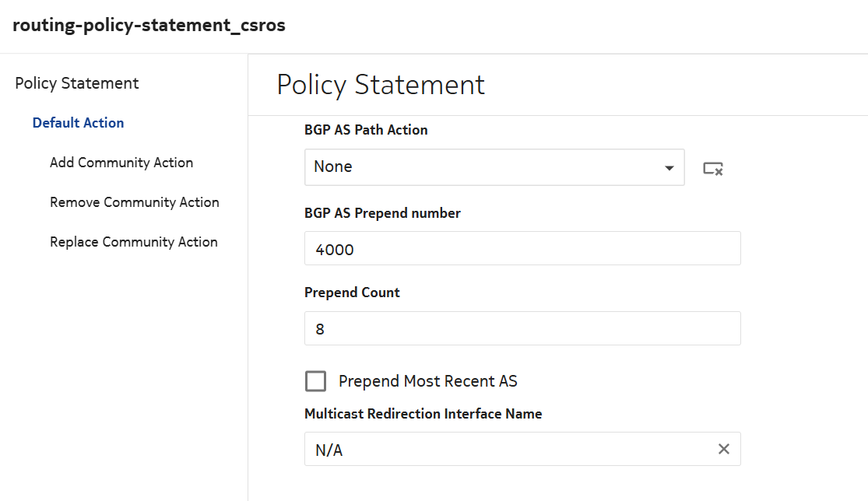Jump to Replace Community Action section

134,242
